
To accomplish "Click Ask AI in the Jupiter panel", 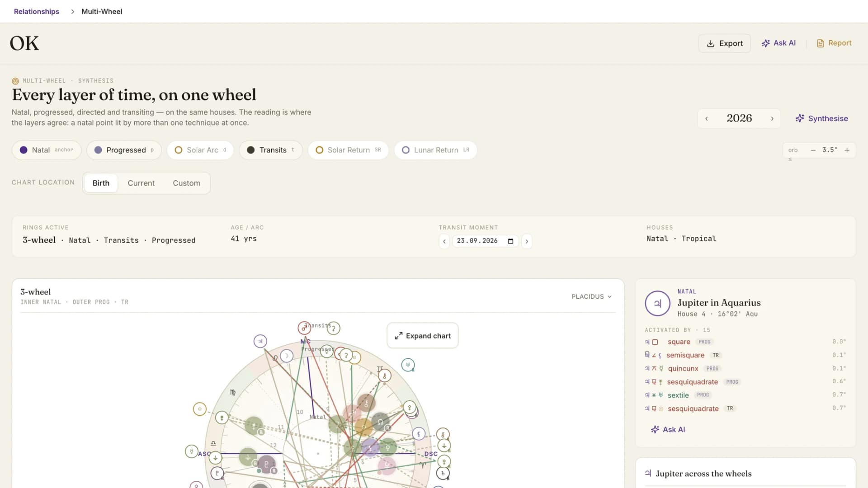I will (668, 429).
